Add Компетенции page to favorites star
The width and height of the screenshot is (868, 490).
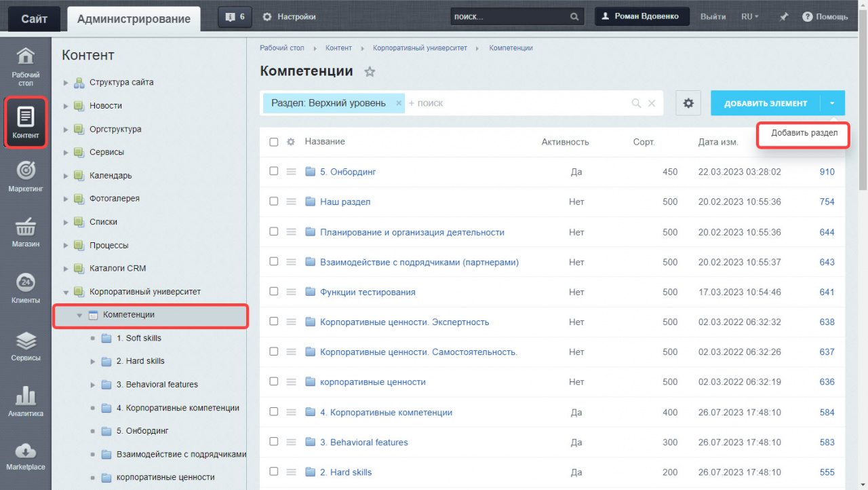[370, 72]
